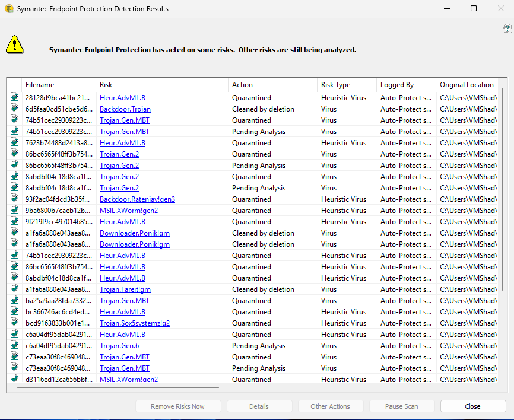The height and width of the screenshot is (420, 514).
Task: Click 'Virus' risk type in Trojan.Fareit!gm row
Action: [x=329, y=289]
